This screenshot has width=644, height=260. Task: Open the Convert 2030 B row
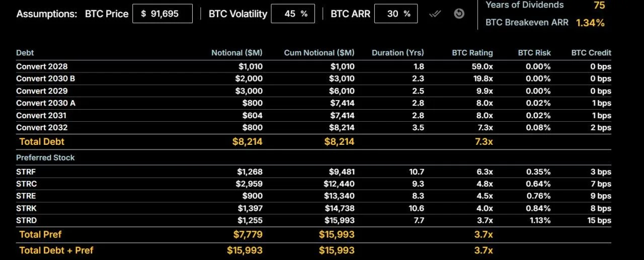[x=46, y=78]
